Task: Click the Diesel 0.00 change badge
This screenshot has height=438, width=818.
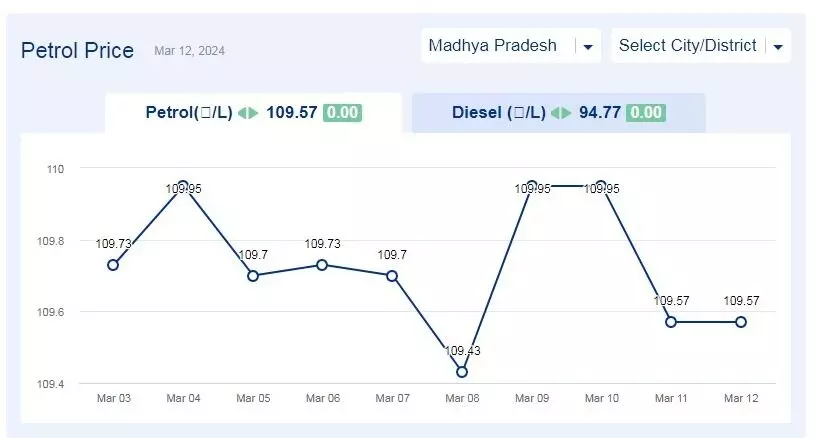Action: pyautogui.click(x=646, y=113)
